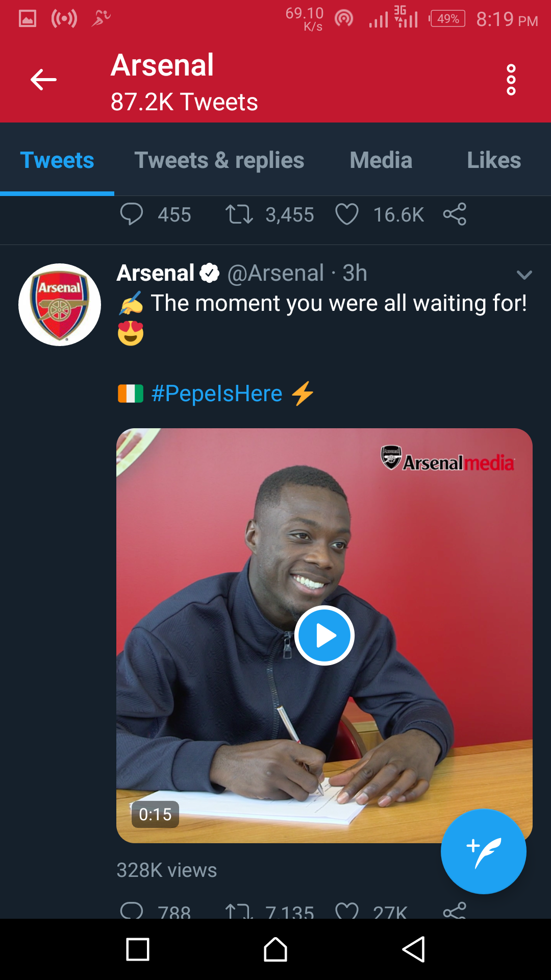Reply to the tweet with 455 comments
This screenshot has width=551, height=980.
[132, 214]
